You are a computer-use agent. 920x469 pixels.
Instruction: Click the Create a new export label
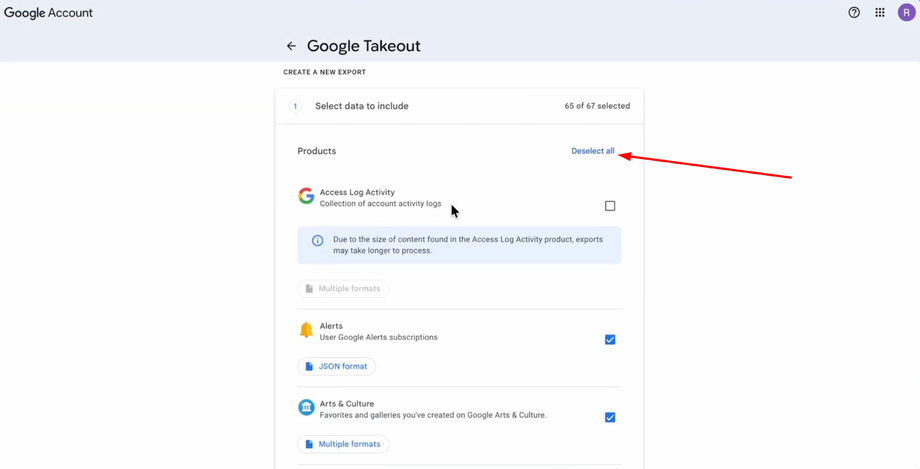(x=324, y=72)
